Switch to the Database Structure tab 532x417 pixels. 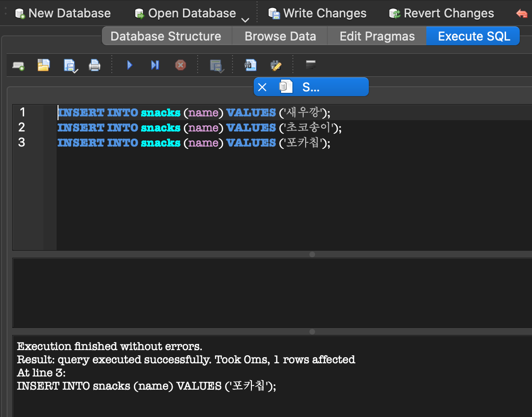166,36
